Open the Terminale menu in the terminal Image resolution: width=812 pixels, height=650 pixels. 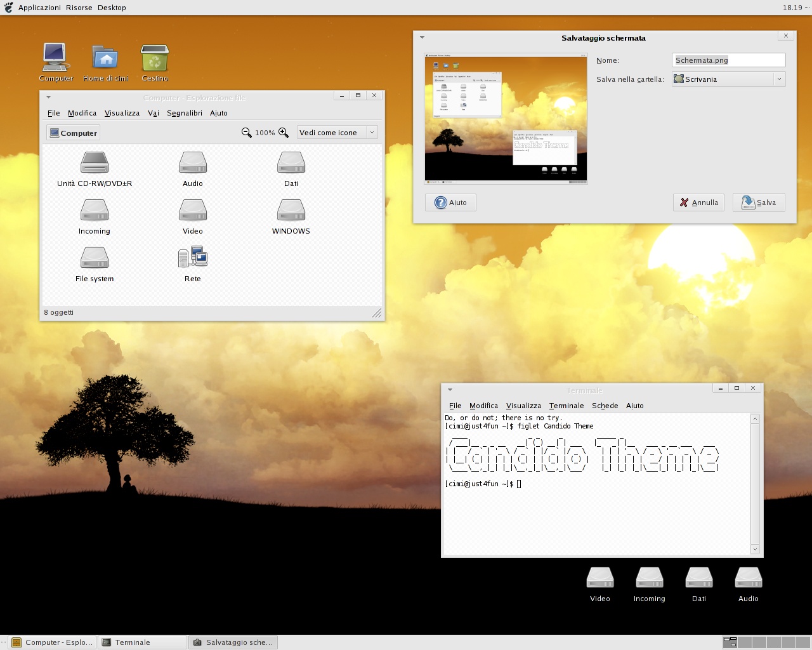coord(566,406)
